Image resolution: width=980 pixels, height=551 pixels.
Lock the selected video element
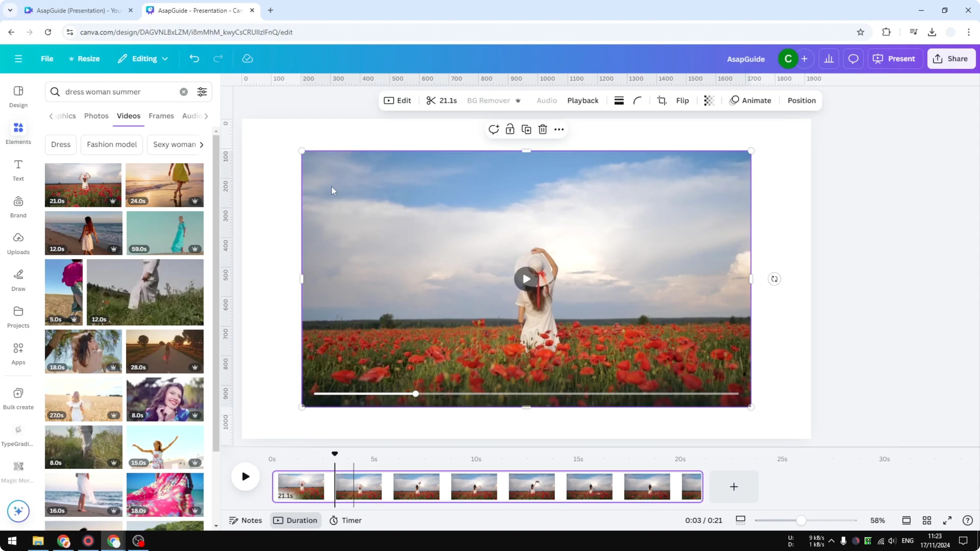[x=510, y=129]
